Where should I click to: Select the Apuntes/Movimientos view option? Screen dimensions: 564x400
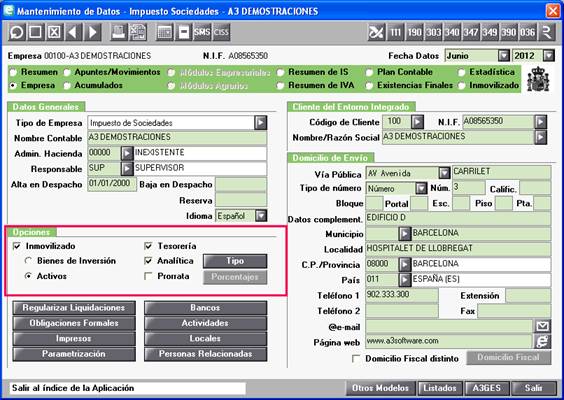click(x=67, y=72)
